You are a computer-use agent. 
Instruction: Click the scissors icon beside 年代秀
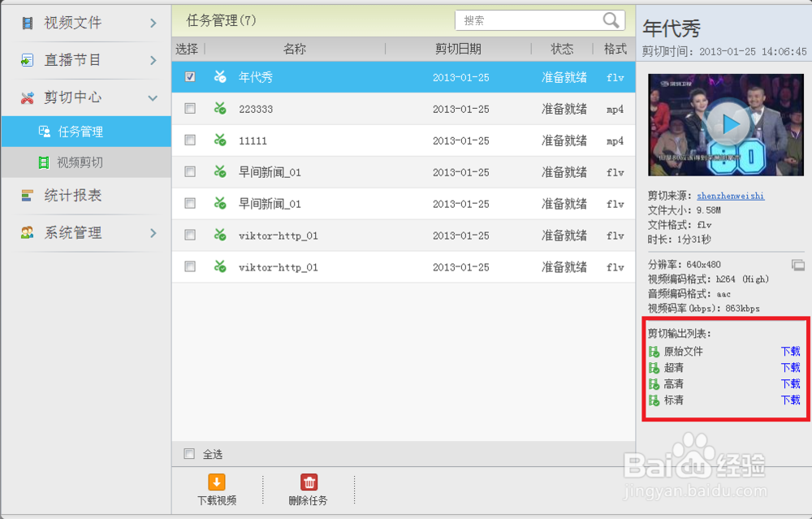click(219, 77)
